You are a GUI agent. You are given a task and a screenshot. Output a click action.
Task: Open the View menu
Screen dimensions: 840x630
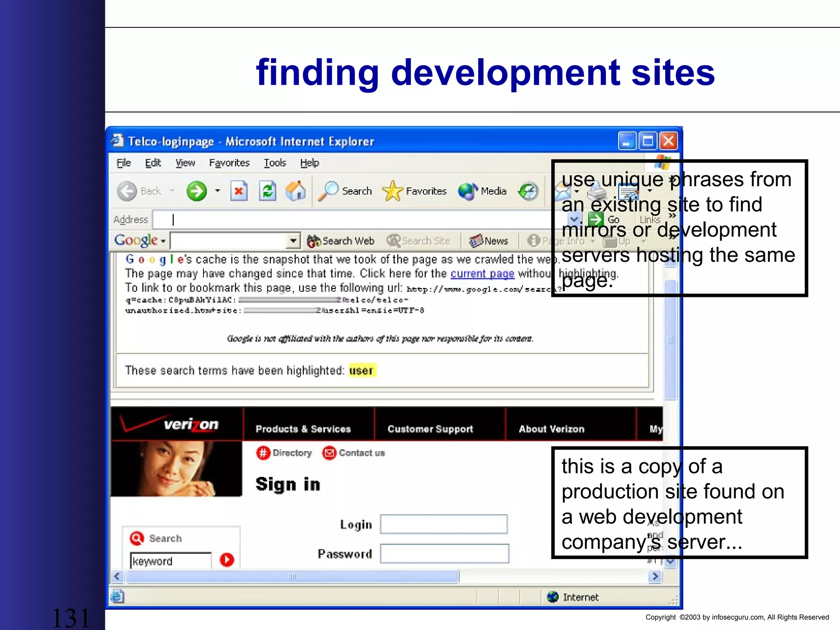185,163
